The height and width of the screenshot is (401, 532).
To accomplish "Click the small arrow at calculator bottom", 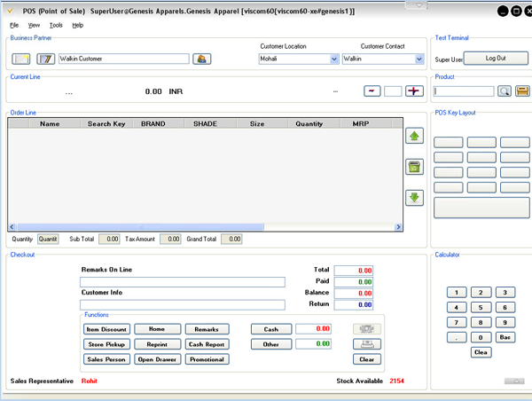I will click(516, 381).
